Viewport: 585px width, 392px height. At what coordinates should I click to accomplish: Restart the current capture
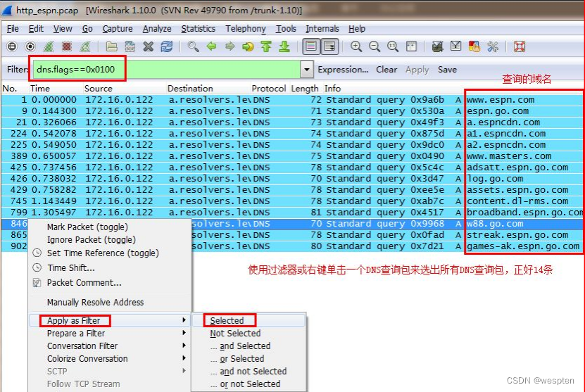coord(85,46)
